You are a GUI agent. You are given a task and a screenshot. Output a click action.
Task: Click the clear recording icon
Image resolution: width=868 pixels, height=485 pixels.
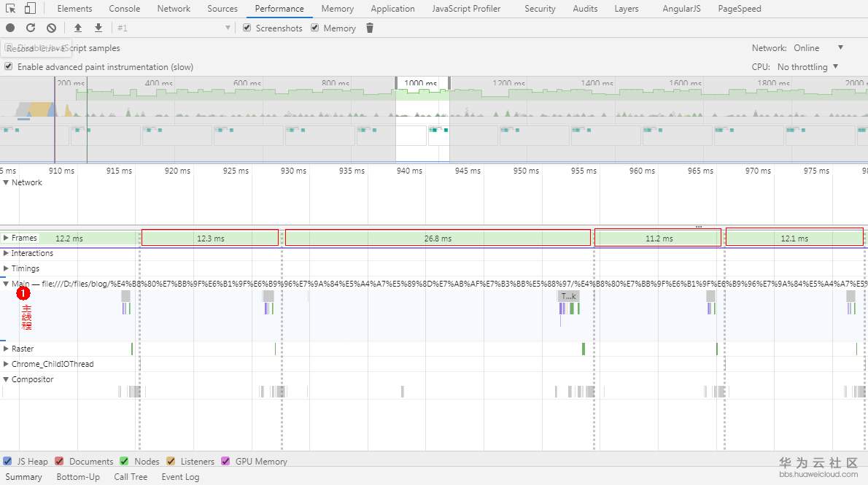52,28
